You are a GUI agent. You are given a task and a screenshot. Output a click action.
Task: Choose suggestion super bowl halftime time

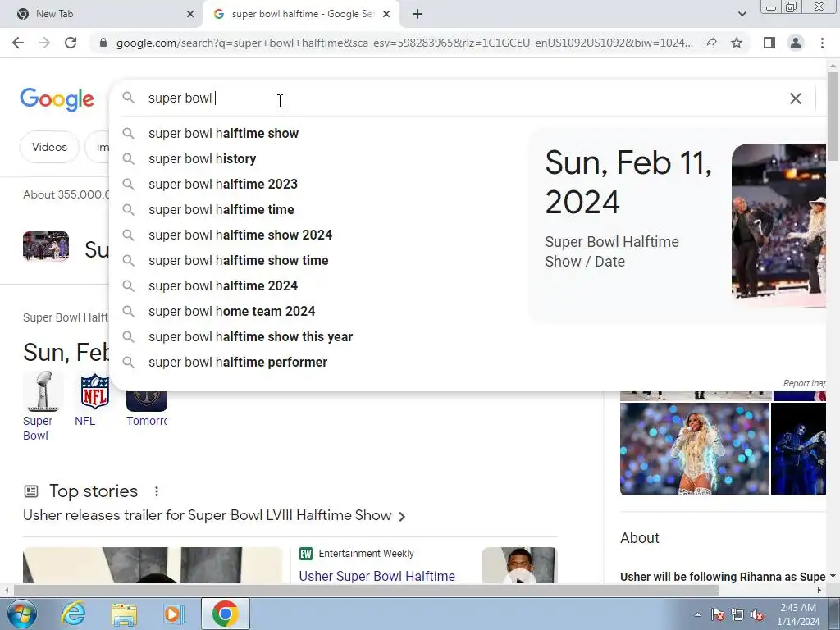[x=221, y=210]
